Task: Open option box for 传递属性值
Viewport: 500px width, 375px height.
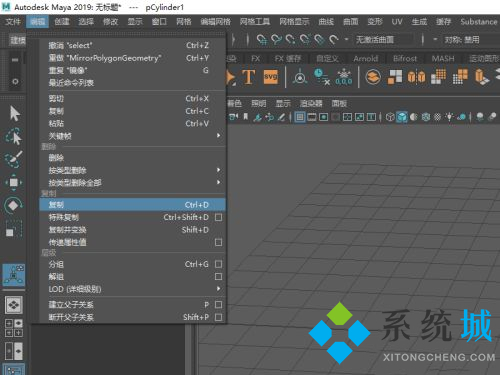Action: [219, 242]
